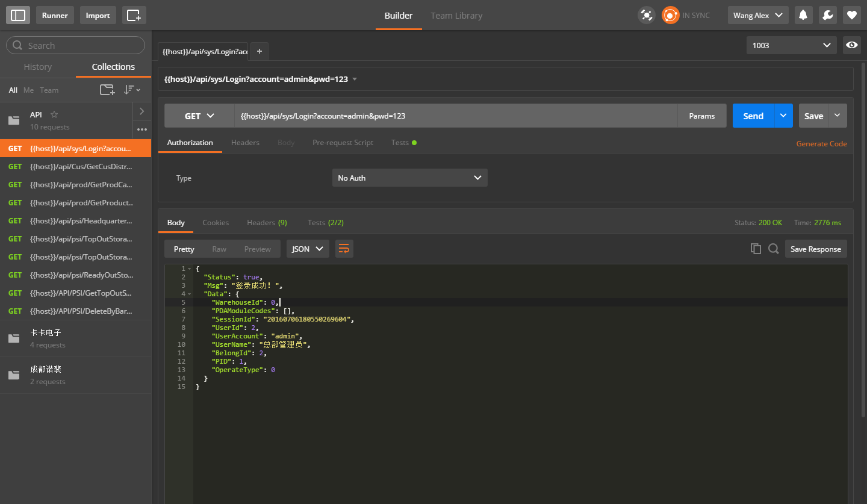Click the heart icon
This screenshot has width=867, height=504.
pos(851,15)
